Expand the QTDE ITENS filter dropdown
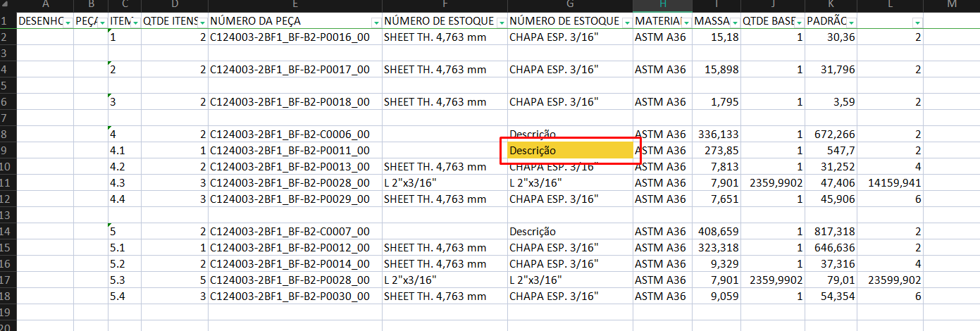The image size is (980, 331). [203, 23]
